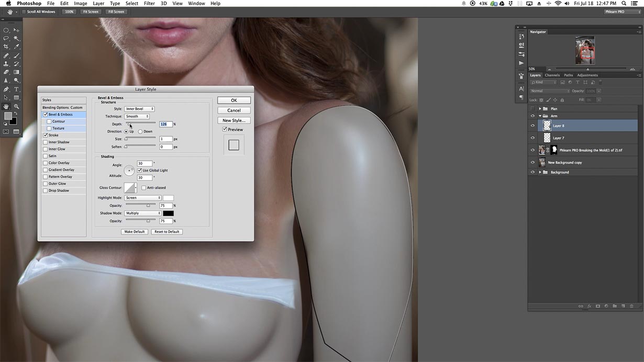This screenshot has width=644, height=362.
Task: Select the Eraser tool
Action: tap(6, 72)
